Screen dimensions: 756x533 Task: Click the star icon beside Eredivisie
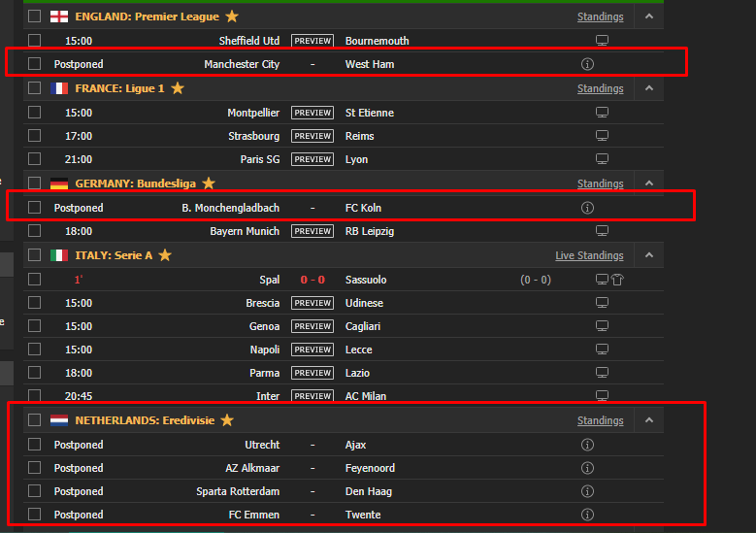pyautogui.click(x=227, y=420)
